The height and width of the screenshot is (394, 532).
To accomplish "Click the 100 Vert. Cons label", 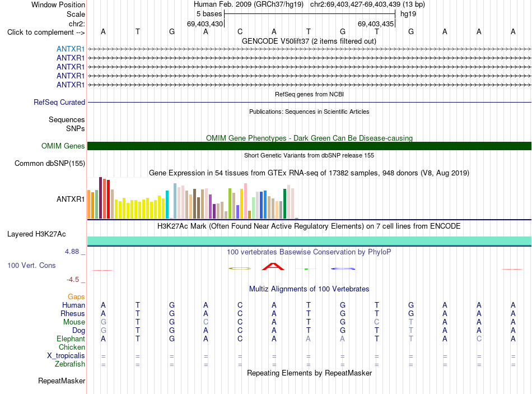I will (x=31, y=265).
